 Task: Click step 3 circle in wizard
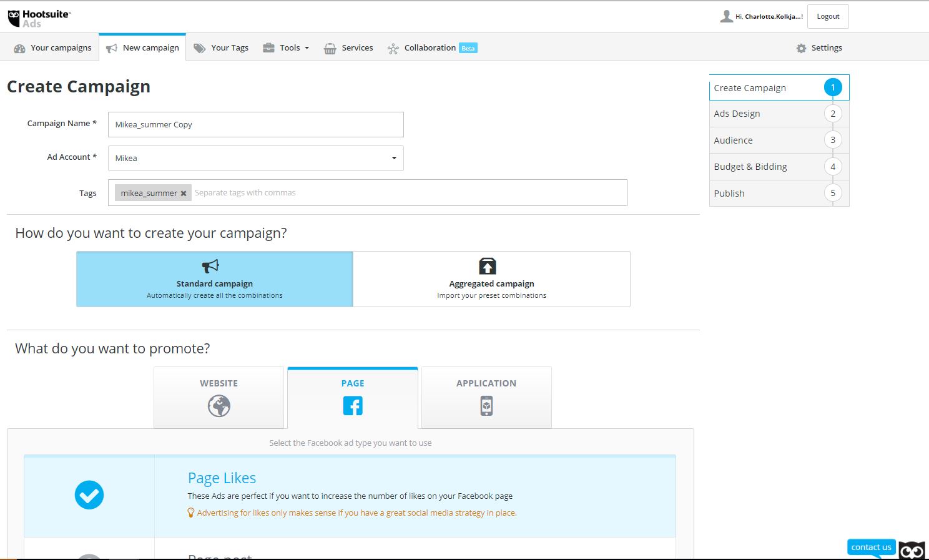[x=833, y=140]
